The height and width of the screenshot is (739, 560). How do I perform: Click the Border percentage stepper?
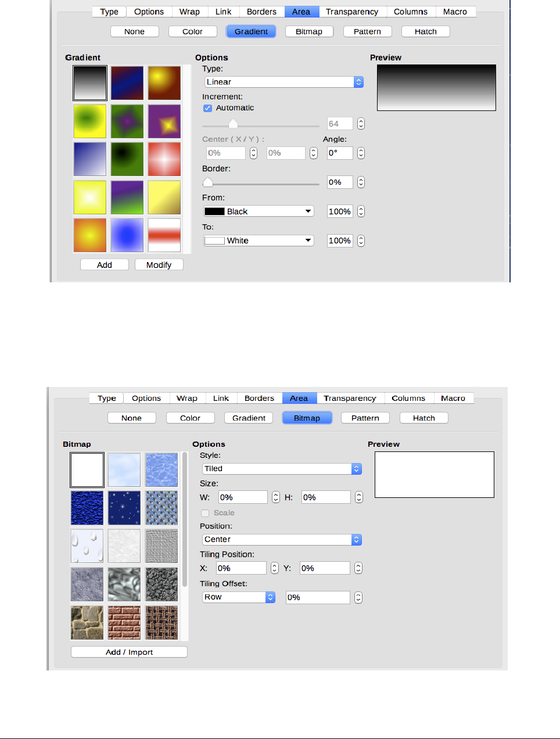[361, 182]
